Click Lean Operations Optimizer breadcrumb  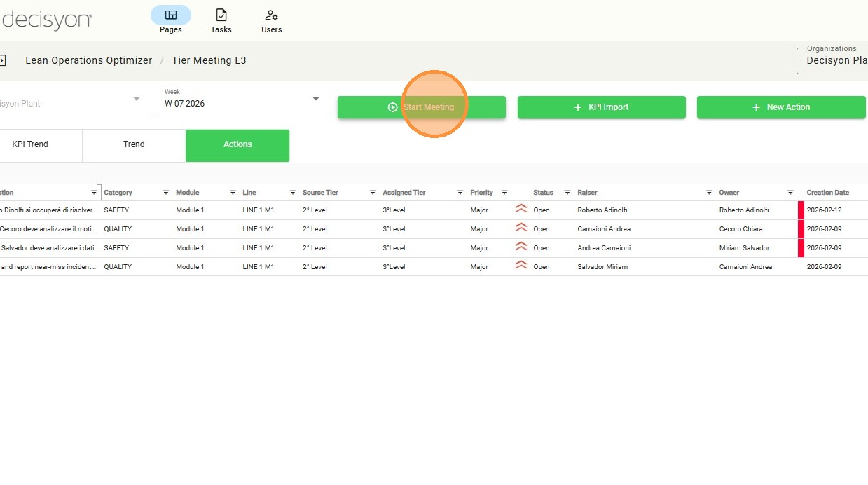coord(88,60)
